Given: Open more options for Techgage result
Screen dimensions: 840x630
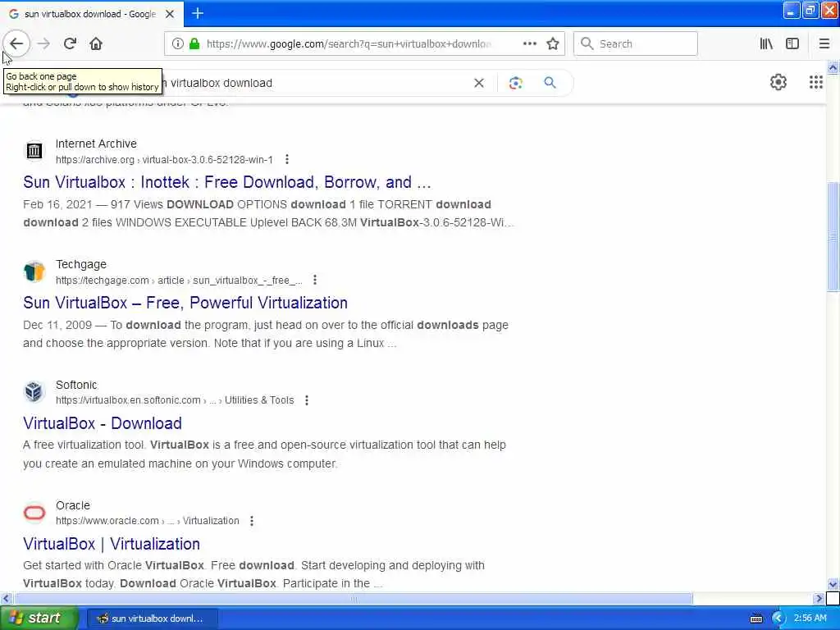Looking at the screenshot, I should pyautogui.click(x=315, y=280).
